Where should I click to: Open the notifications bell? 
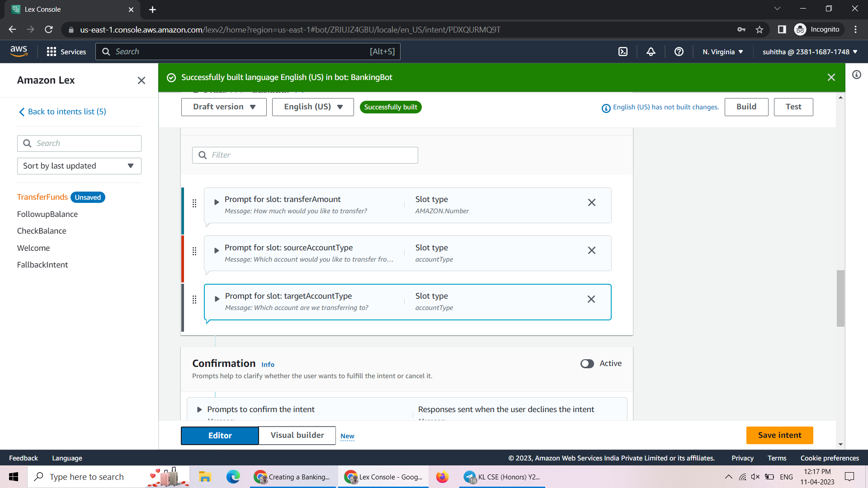click(651, 52)
